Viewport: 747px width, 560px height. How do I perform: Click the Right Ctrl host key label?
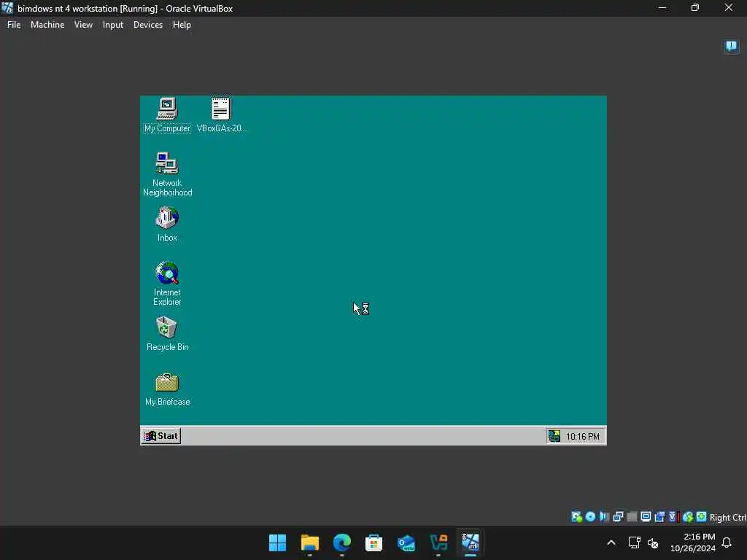point(728,517)
